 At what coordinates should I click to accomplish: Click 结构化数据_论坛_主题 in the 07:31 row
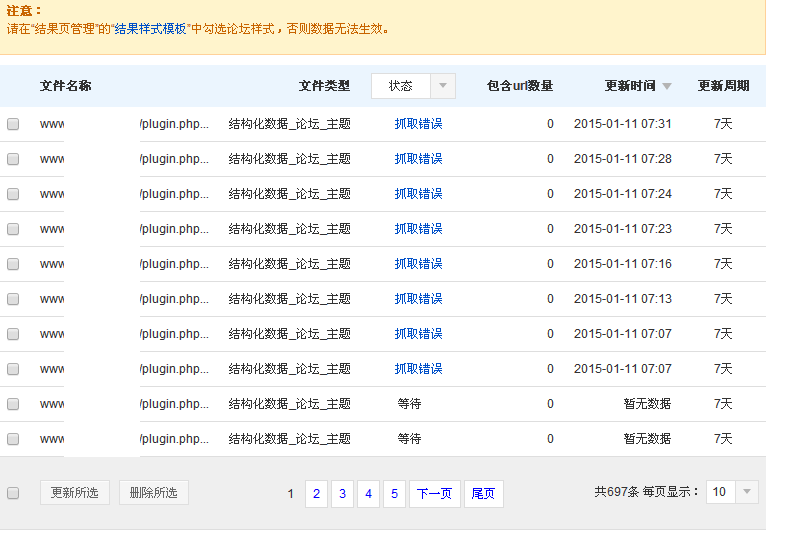tap(290, 124)
